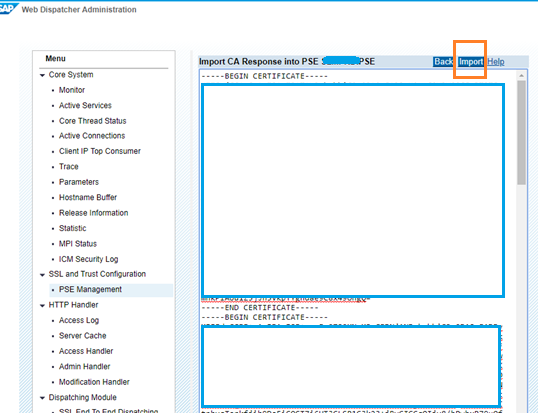Collapse the HTTP Handler section
538x414 pixels.
pyautogui.click(x=42, y=305)
